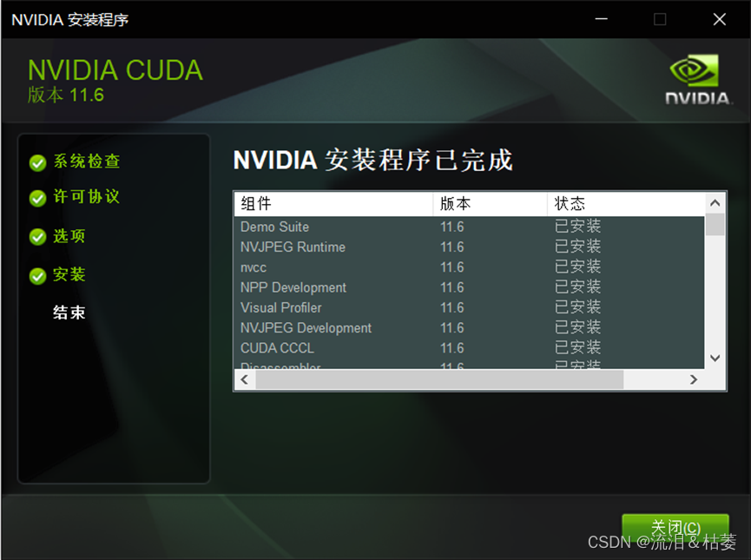Click the green checkmark beside 系统检查
The height and width of the screenshot is (560, 751).
[x=37, y=163]
